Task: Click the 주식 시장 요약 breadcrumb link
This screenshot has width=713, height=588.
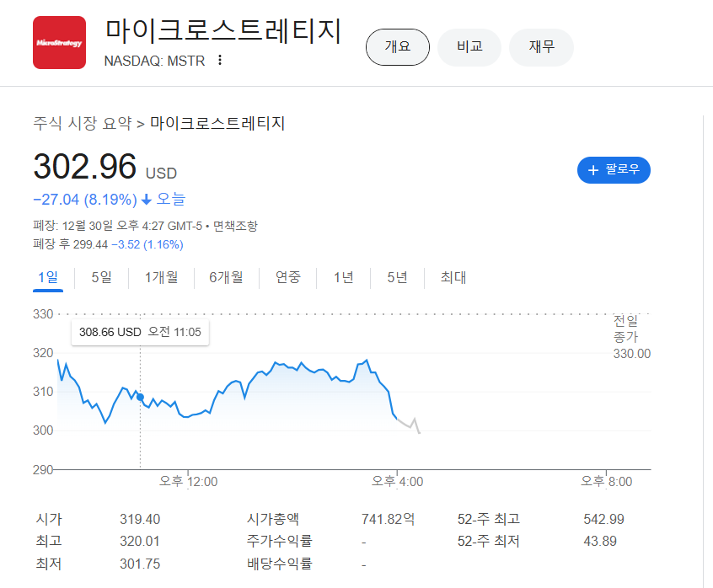Action: pyautogui.click(x=83, y=123)
